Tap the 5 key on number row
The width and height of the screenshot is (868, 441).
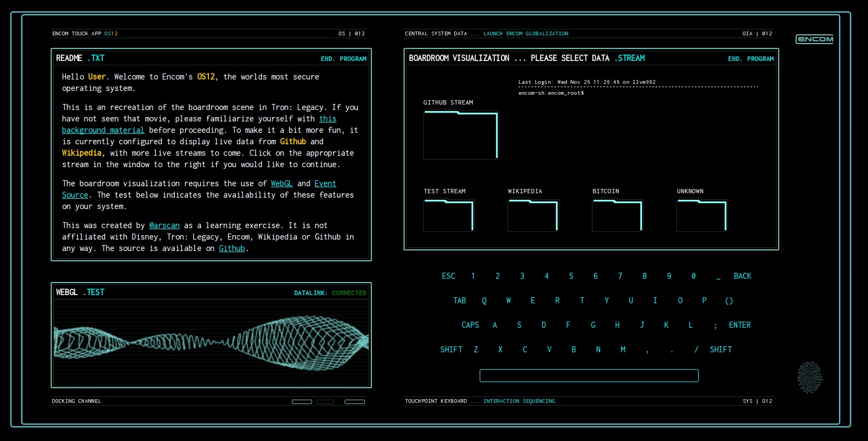coord(571,276)
